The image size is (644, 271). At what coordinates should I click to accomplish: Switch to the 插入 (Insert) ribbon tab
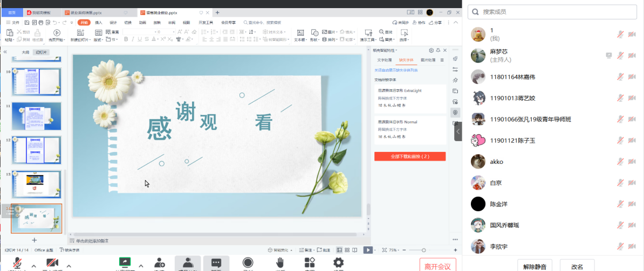coord(99,23)
